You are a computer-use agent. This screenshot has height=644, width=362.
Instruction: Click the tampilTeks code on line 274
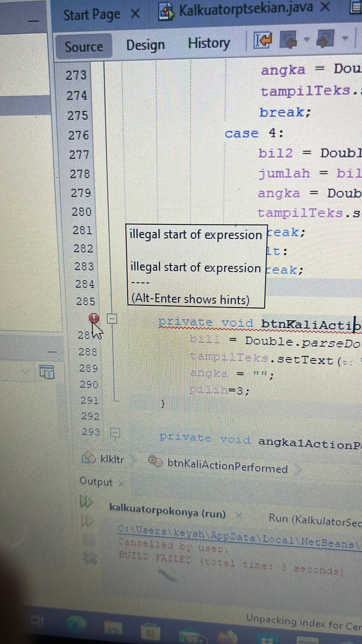tap(311, 92)
